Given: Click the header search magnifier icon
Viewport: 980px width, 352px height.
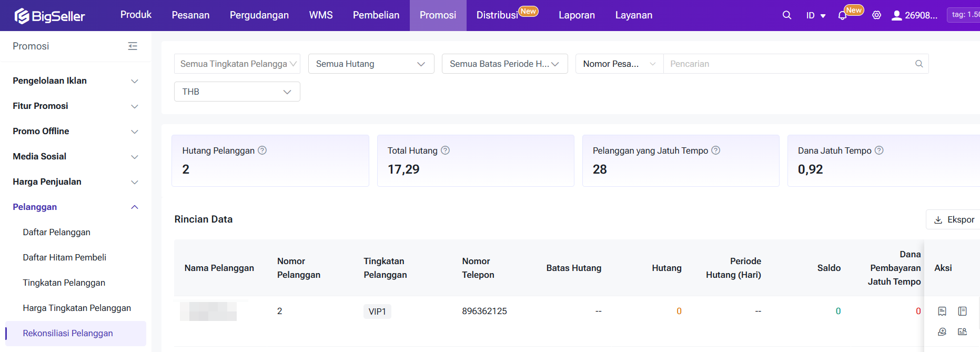Looking at the screenshot, I should coord(786,15).
